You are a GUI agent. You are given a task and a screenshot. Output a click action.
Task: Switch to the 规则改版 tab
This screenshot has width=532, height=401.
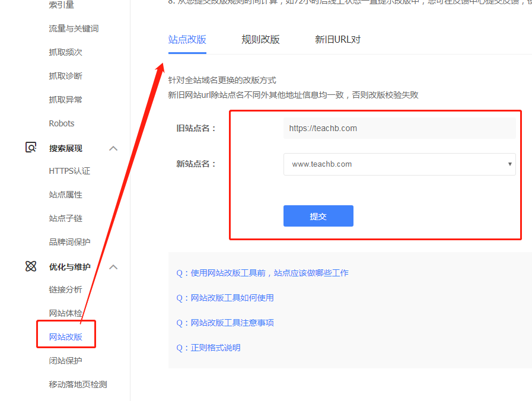pyautogui.click(x=260, y=39)
